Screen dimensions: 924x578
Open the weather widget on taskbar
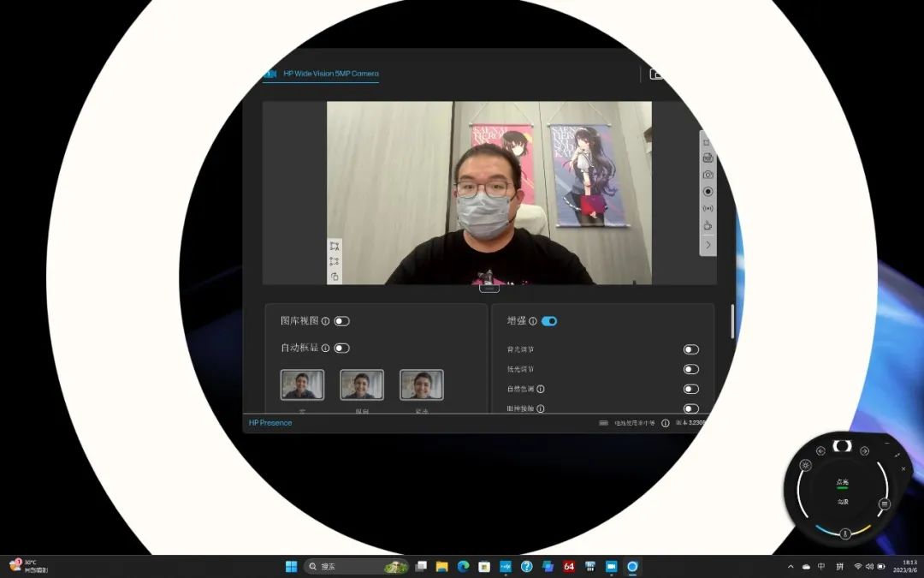(x=28, y=566)
